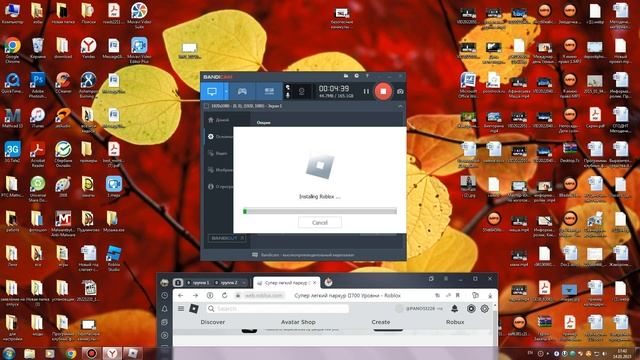Open Yandex Browser from the taskbar

(x=112, y=353)
